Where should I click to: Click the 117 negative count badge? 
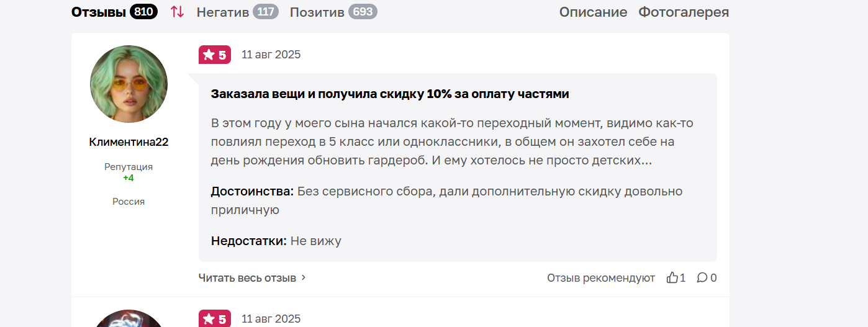(266, 12)
